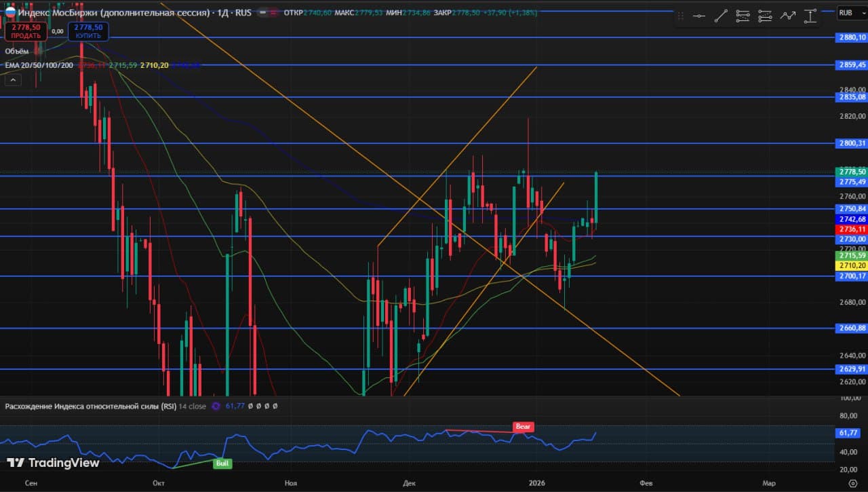
Task: Select the path arrow drawing tool
Action: click(x=787, y=16)
